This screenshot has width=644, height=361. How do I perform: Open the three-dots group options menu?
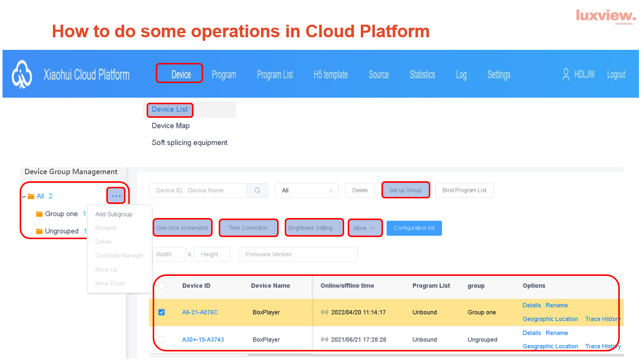116,196
